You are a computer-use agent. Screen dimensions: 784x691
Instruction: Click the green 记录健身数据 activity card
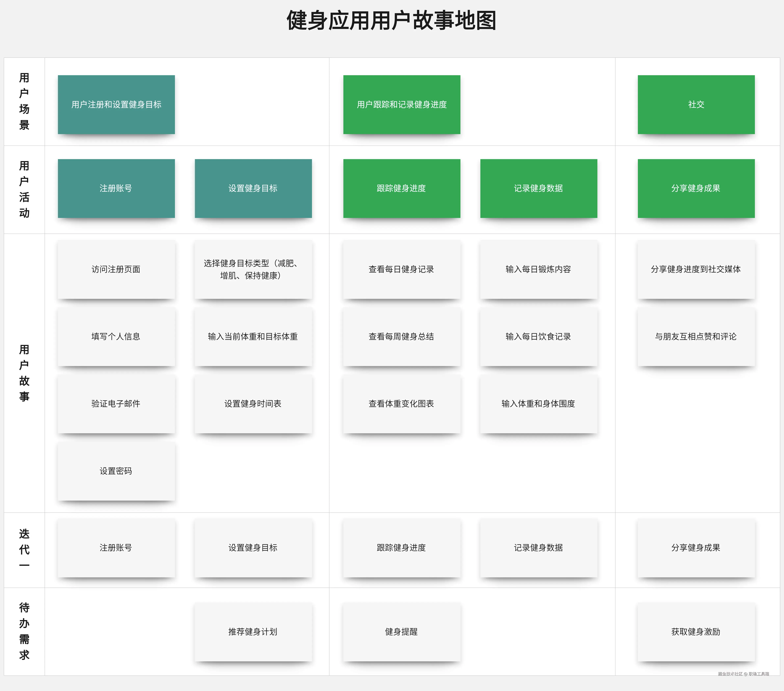538,188
